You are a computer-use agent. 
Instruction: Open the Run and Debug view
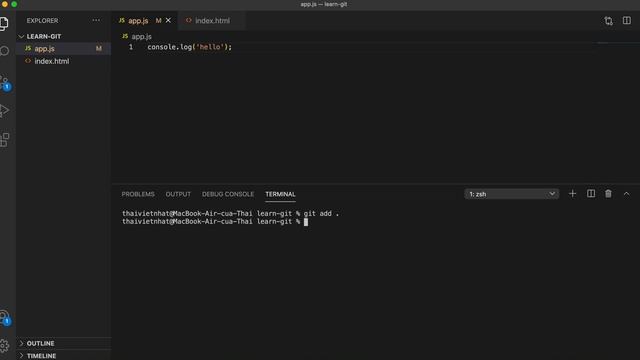(4, 111)
